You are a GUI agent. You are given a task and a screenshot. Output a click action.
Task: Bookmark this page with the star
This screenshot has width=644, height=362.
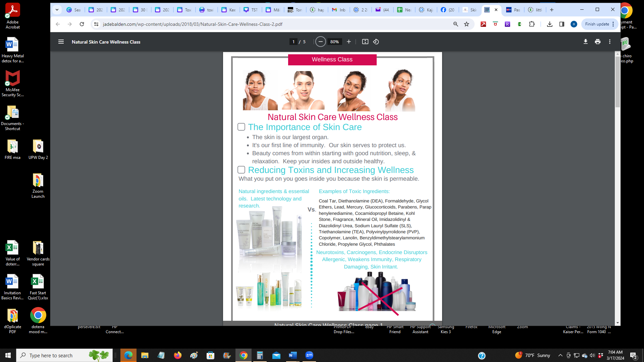(x=466, y=24)
